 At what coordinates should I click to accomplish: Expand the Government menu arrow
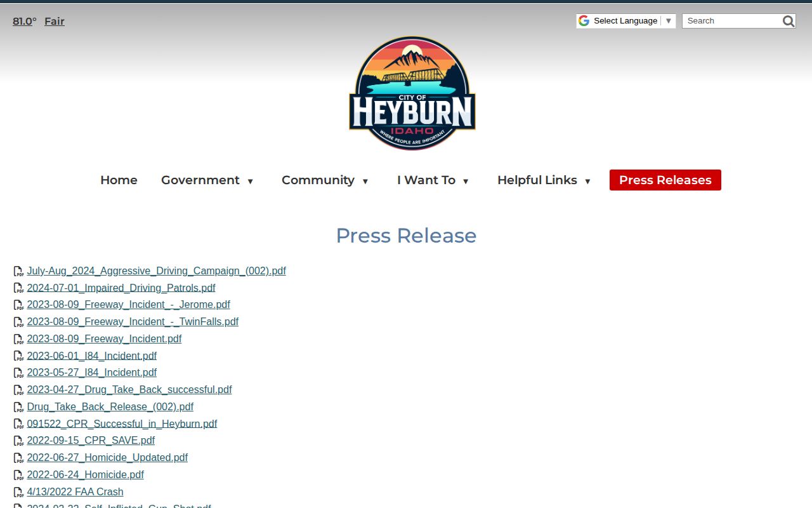(250, 181)
